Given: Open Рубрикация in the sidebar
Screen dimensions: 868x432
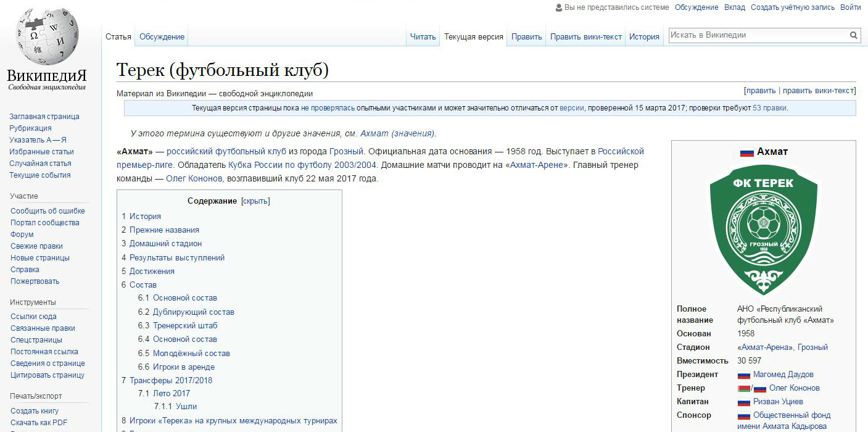Looking at the screenshot, I should (x=30, y=128).
